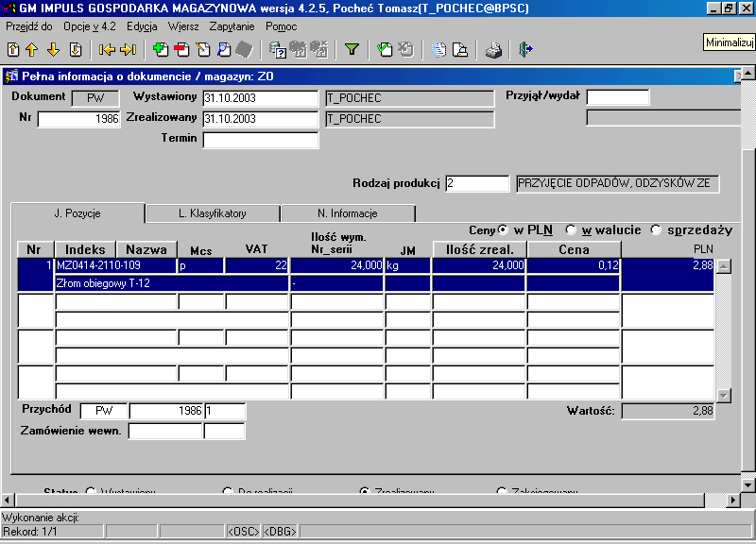Click 'Rodzaj produkcji' field with value 2

[477, 183]
